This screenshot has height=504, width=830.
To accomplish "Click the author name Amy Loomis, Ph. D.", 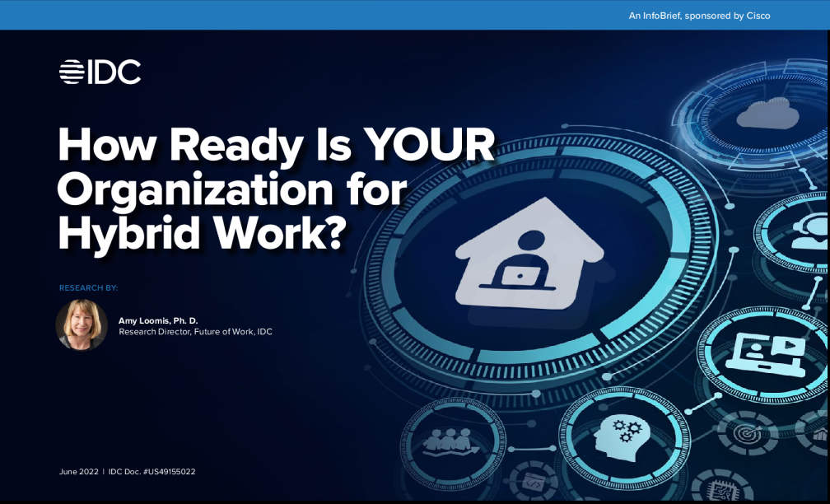I will coord(158,320).
